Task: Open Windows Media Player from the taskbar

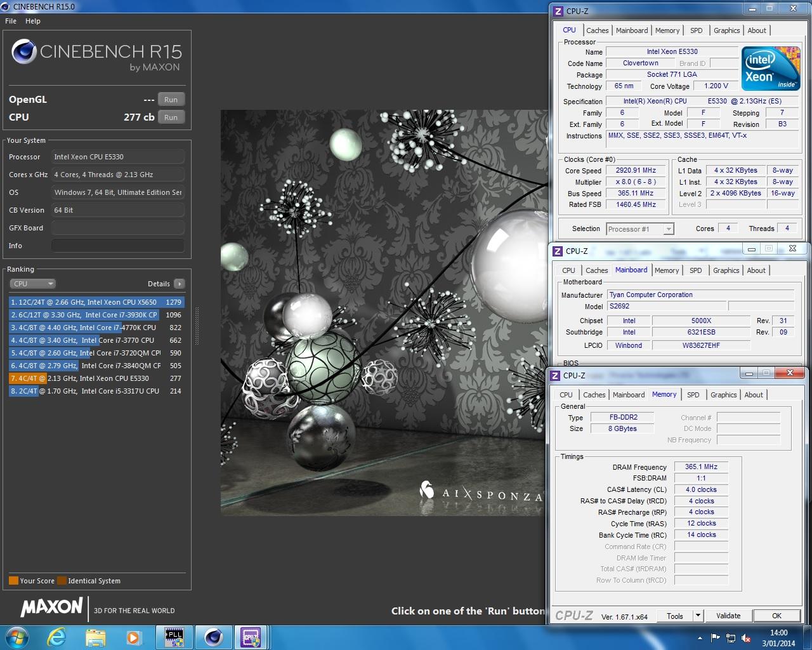Action: click(x=133, y=637)
